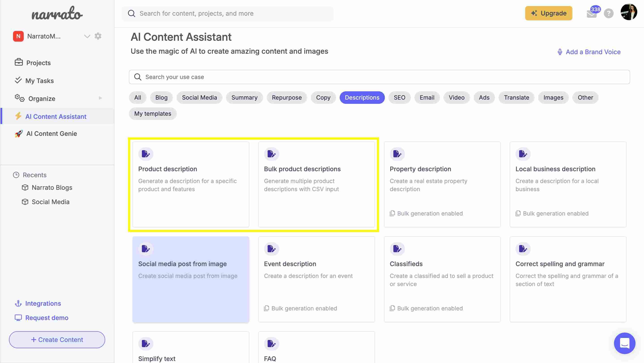
Task: Select the Social Media filter tab
Action: click(x=199, y=97)
